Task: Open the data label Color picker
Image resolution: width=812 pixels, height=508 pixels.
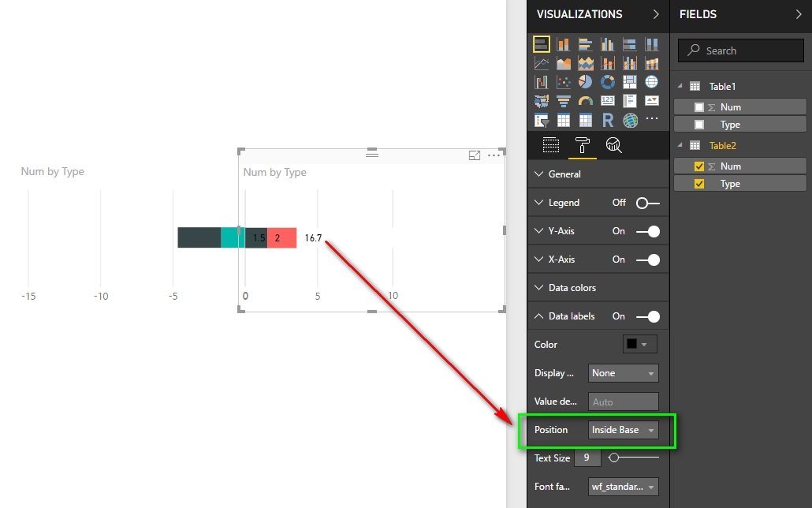Action: pos(639,344)
